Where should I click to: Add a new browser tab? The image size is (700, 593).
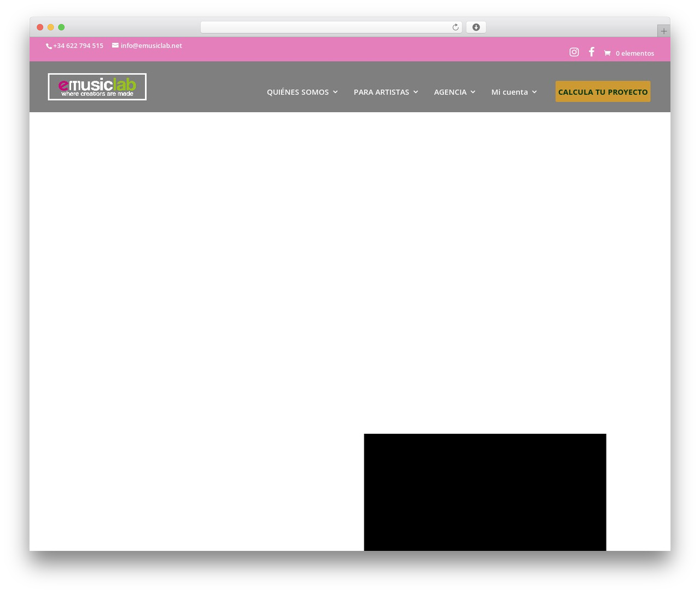[663, 31]
